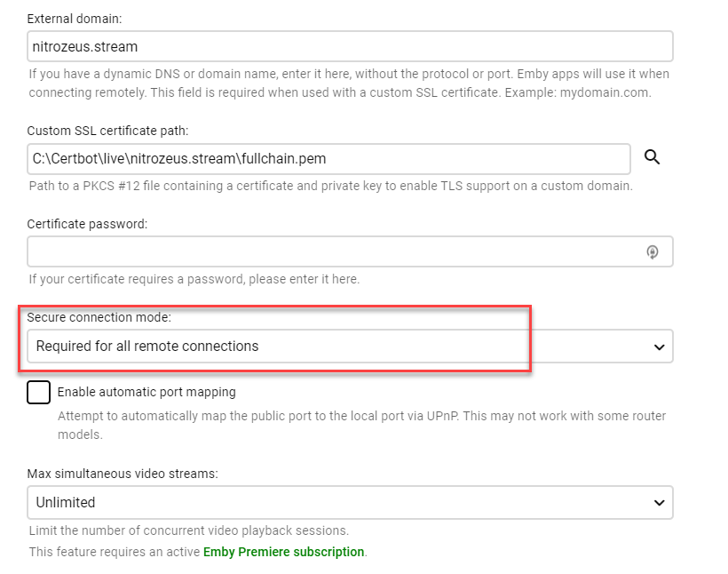
Task: Click the magnifier icon to browse certificate path
Action: 653,157
